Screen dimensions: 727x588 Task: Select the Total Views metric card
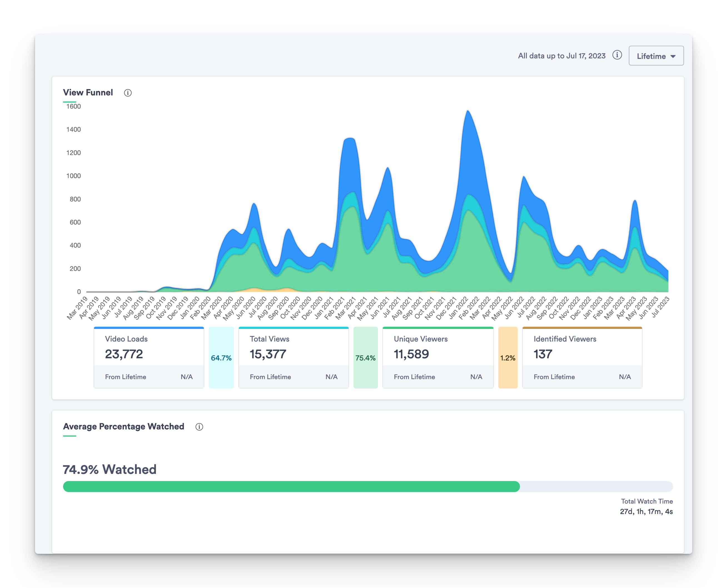click(293, 357)
